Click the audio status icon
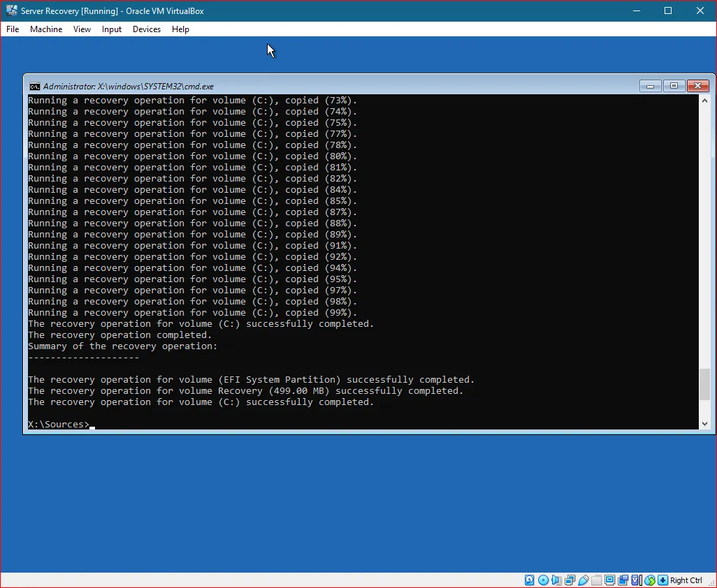This screenshot has height=588, width=717. (556, 580)
